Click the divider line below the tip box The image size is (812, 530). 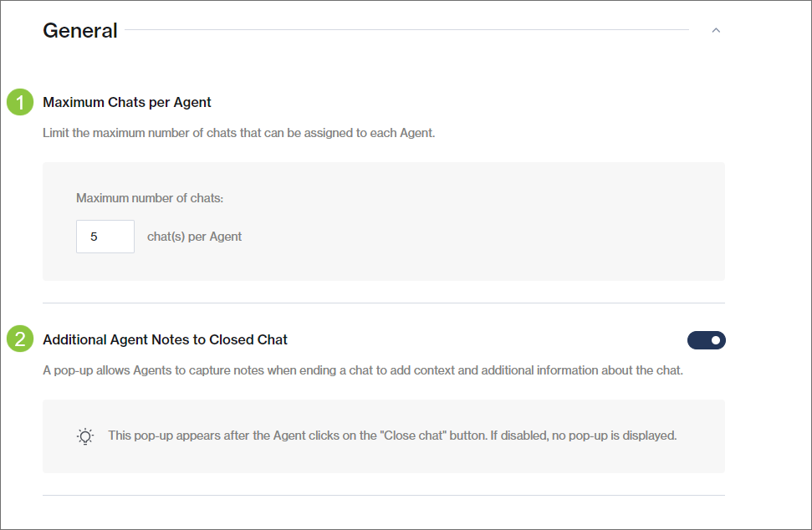(x=383, y=495)
